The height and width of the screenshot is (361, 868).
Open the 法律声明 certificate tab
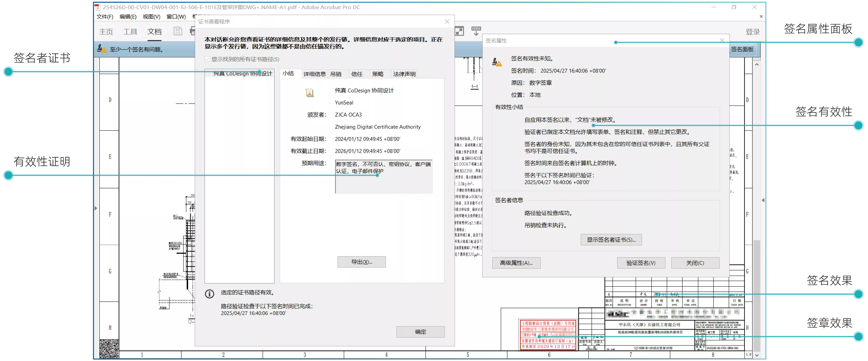pyautogui.click(x=404, y=74)
